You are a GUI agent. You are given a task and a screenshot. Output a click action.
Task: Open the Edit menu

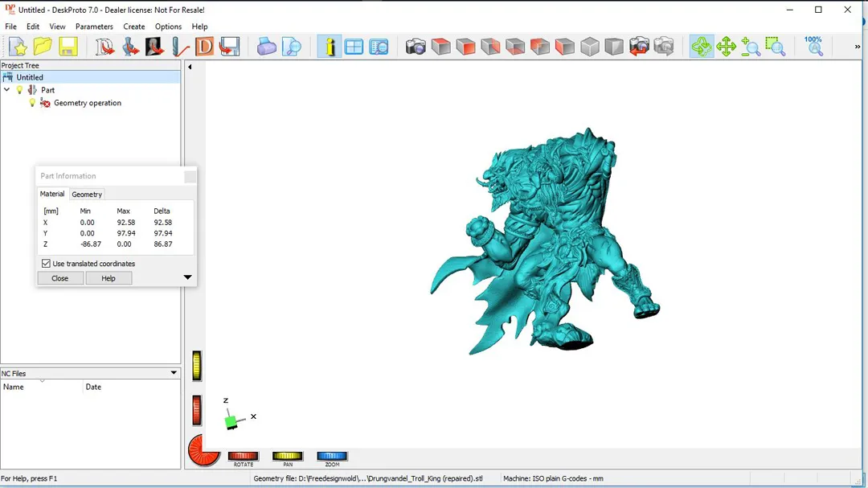[x=33, y=27]
